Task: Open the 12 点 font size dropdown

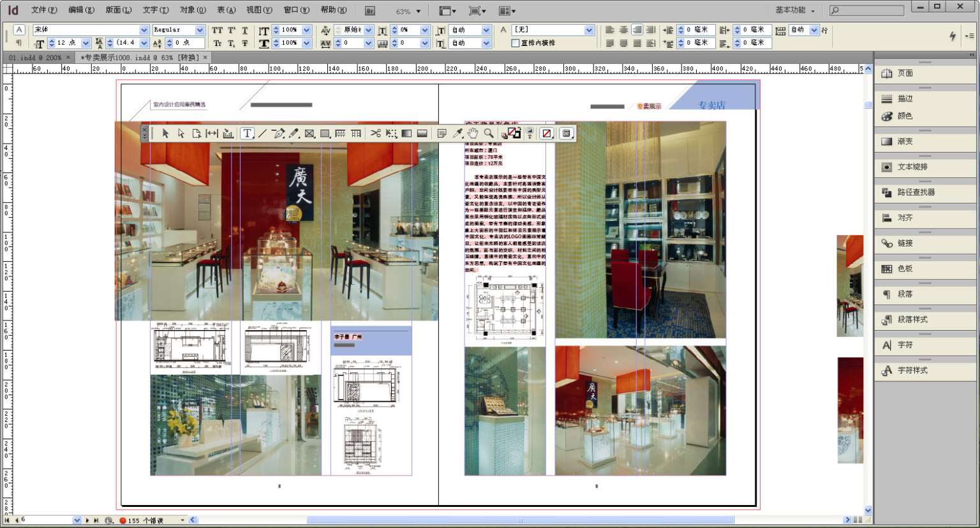Action: pos(86,43)
